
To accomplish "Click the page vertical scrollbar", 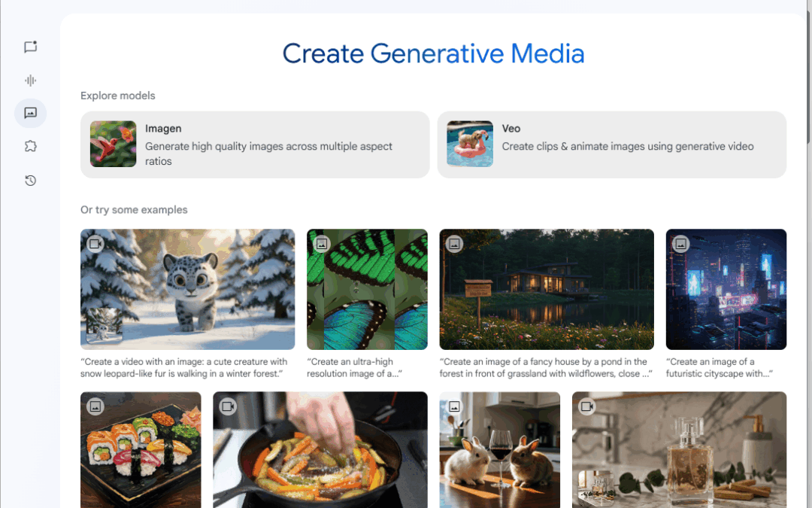I will pyautogui.click(x=809, y=78).
